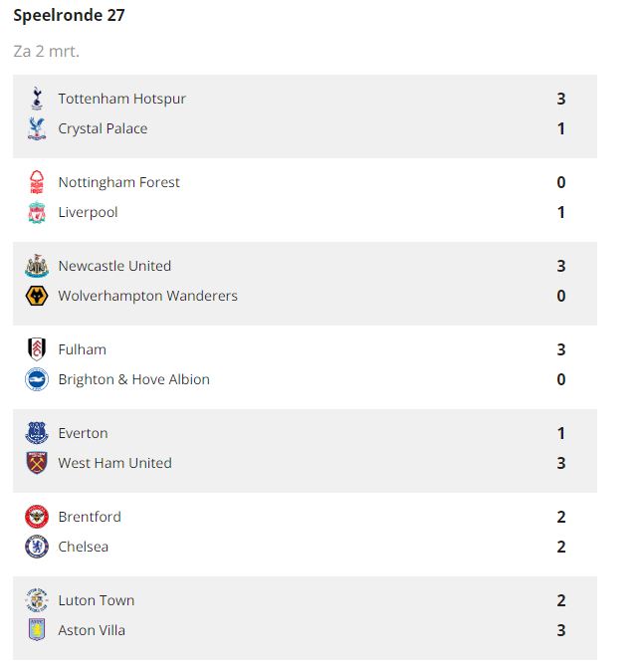
Task: Click the Everton club crest
Action: 37,433
